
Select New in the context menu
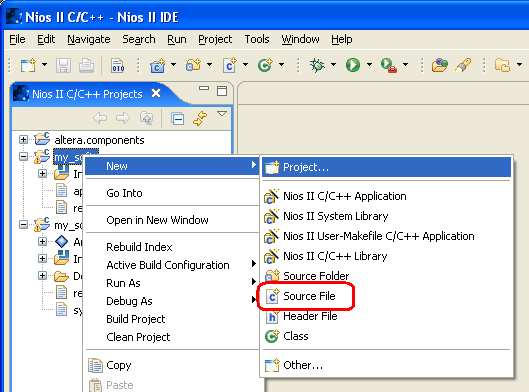(x=172, y=166)
